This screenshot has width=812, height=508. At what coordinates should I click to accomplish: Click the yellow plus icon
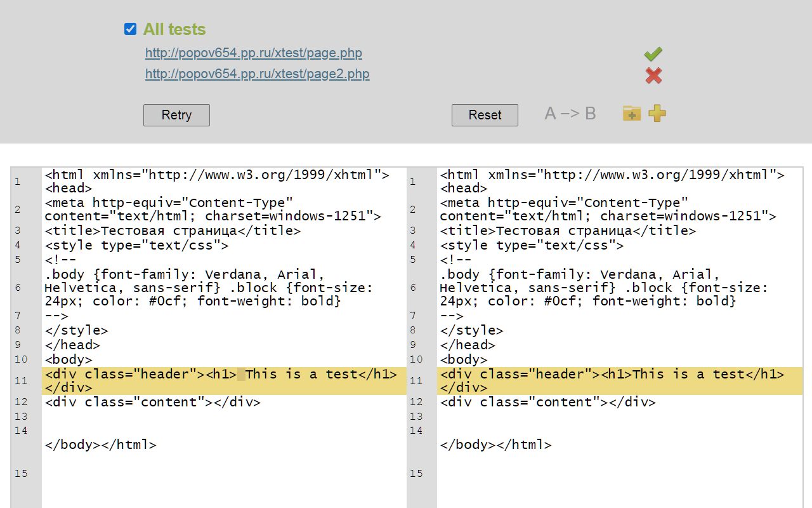657,114
